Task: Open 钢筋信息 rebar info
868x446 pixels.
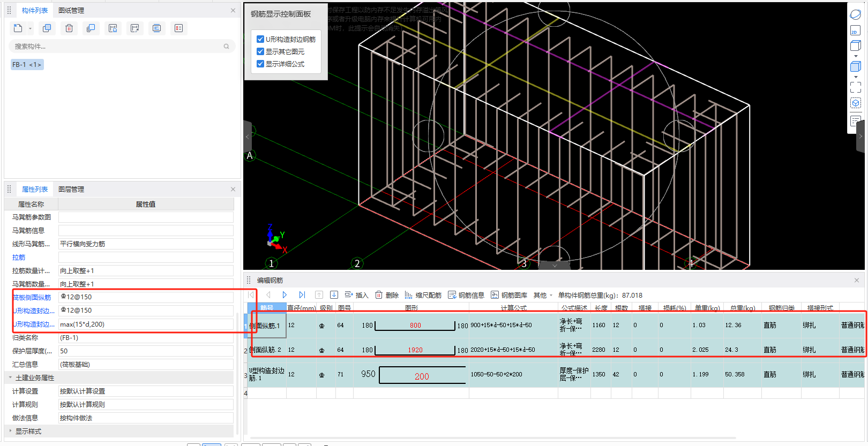Action: click(x=466, y=295)
